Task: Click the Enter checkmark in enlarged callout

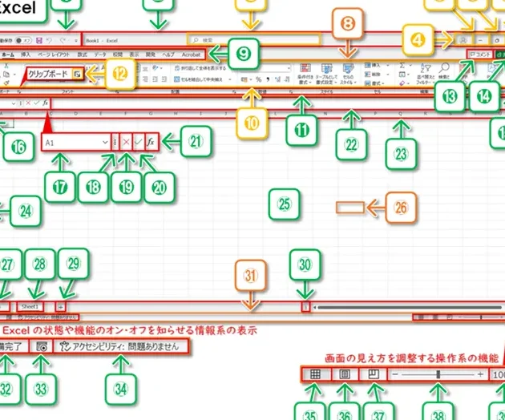Action: point(139,142)
